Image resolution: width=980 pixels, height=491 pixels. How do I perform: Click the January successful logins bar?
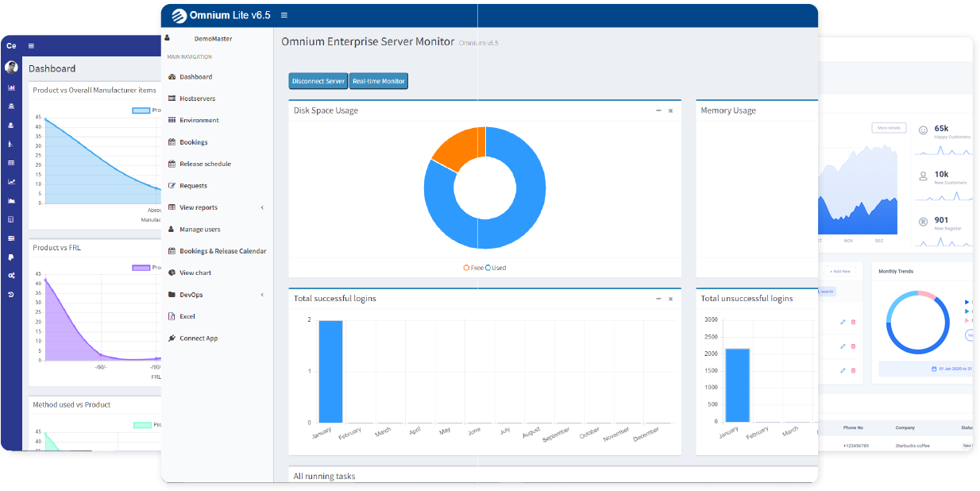pos(330,371)
